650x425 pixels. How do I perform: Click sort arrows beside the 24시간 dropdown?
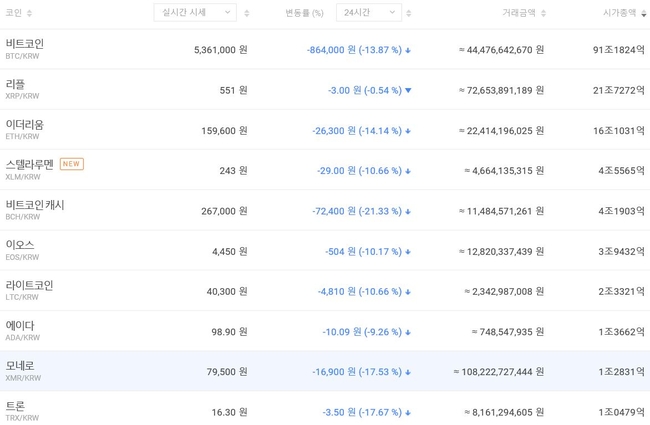pyautogui.click(x=408, y=13)
